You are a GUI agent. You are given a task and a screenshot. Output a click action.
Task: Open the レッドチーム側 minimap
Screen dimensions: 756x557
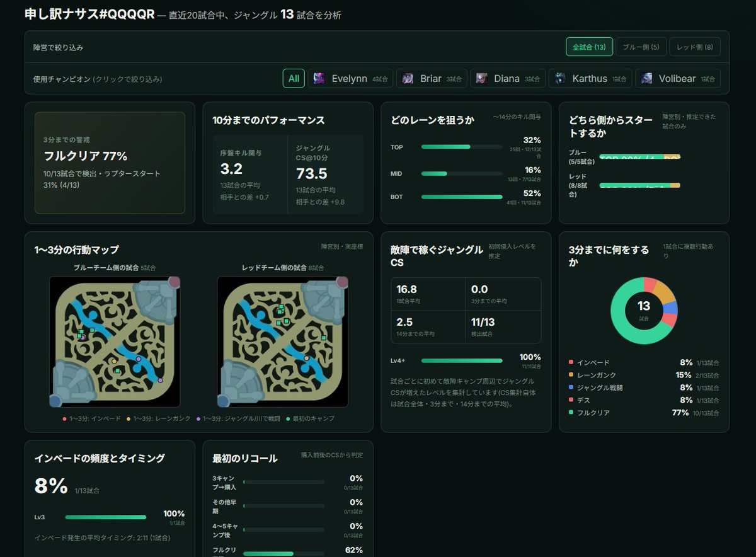tap(282, 342)
